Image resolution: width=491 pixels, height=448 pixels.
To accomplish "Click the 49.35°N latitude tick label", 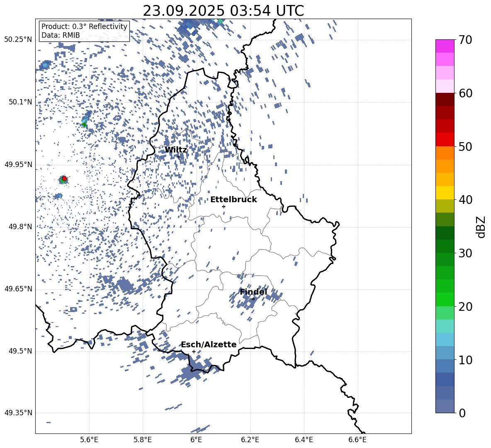I will click(18, 413).
